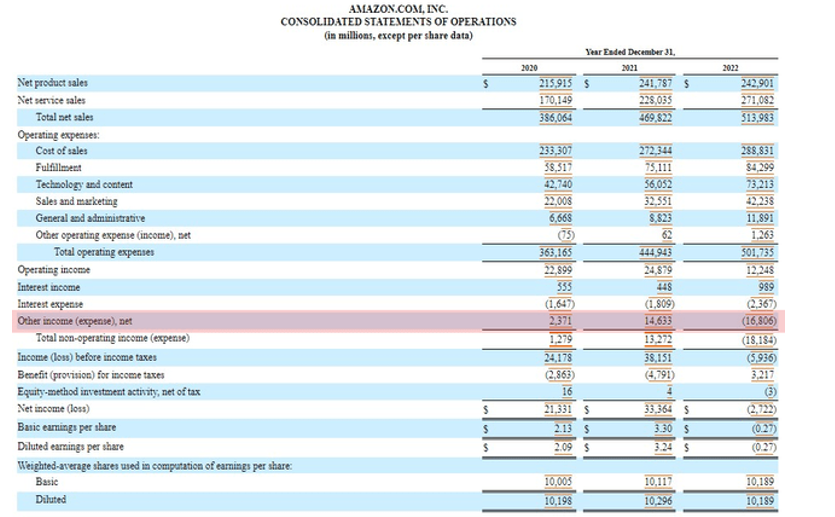835x517 pixels.
Task: Click "(in millions, except per share data)" note
Action: click(398, 36)
